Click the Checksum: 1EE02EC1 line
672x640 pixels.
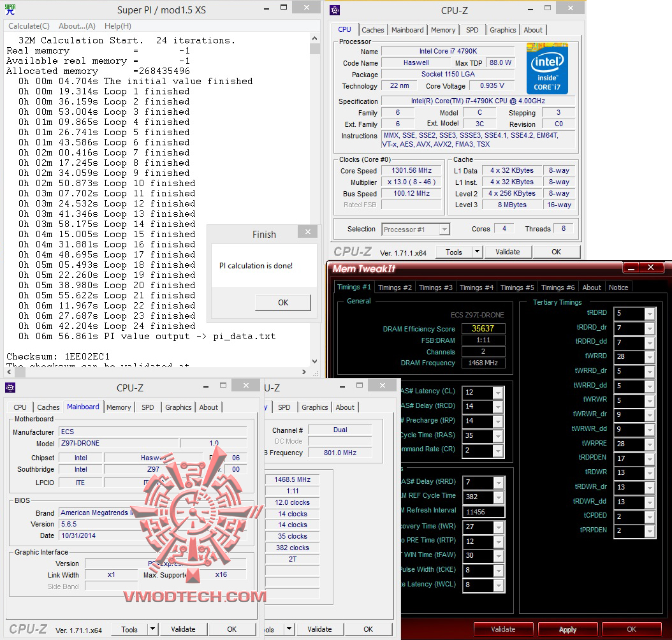click(x=58, y=356)
